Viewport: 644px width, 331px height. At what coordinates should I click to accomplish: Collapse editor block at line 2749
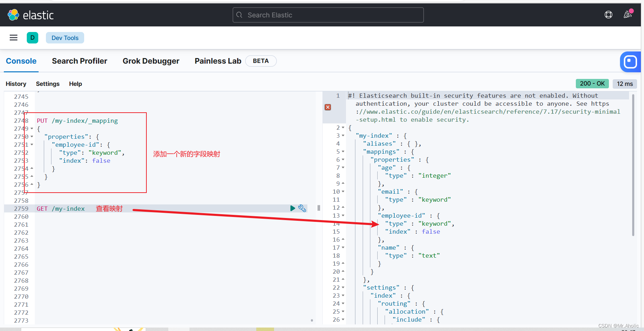pyautogui.click(x=32, y=129)
